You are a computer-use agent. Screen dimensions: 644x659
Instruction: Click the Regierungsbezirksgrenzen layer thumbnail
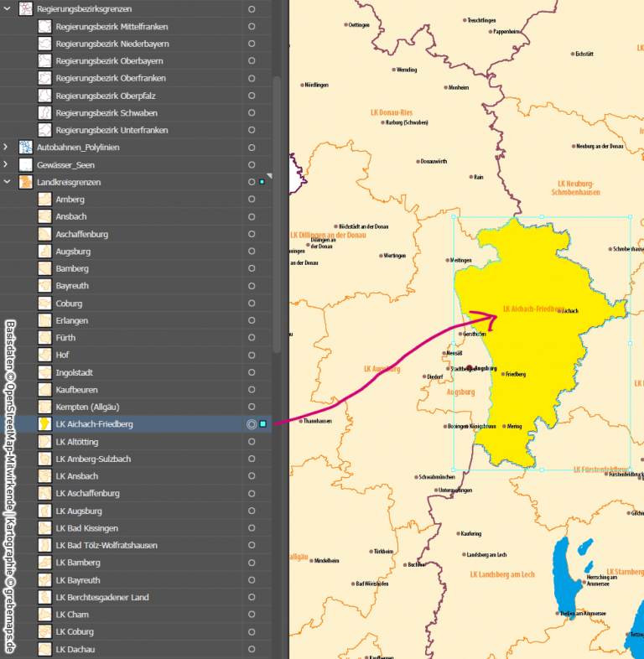(26, 8)
